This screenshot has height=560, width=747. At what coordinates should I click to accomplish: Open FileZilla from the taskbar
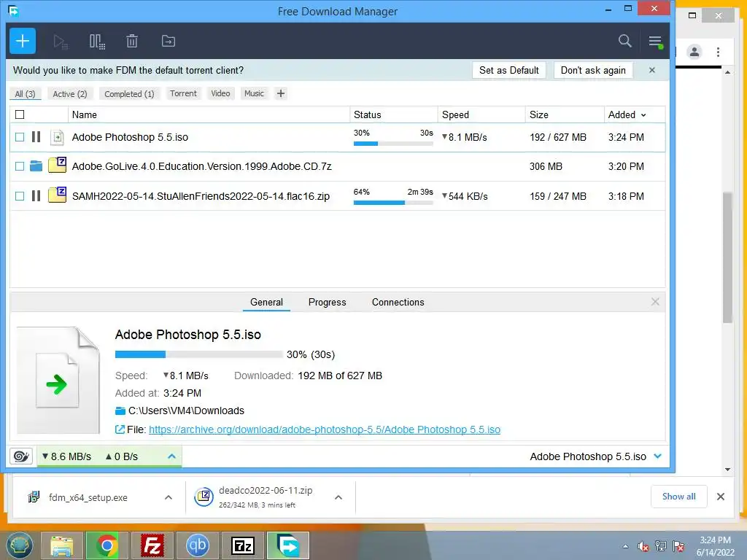152,545
